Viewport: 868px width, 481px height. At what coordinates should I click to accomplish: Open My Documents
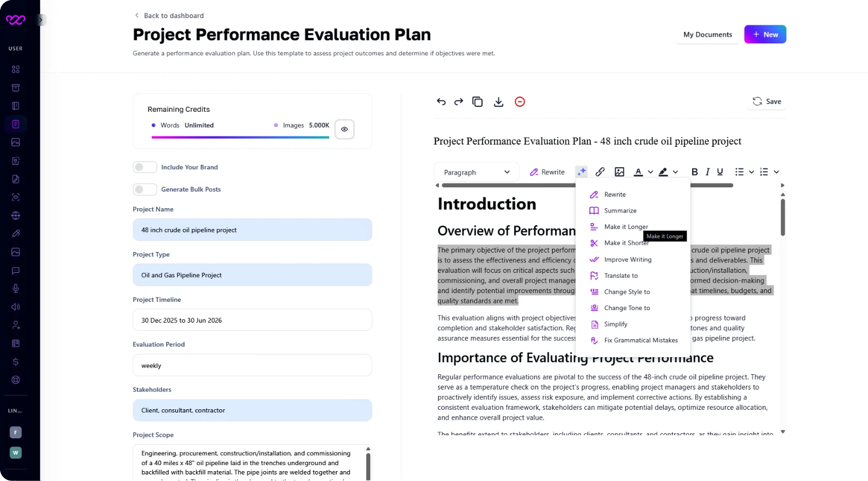(708, 35)
